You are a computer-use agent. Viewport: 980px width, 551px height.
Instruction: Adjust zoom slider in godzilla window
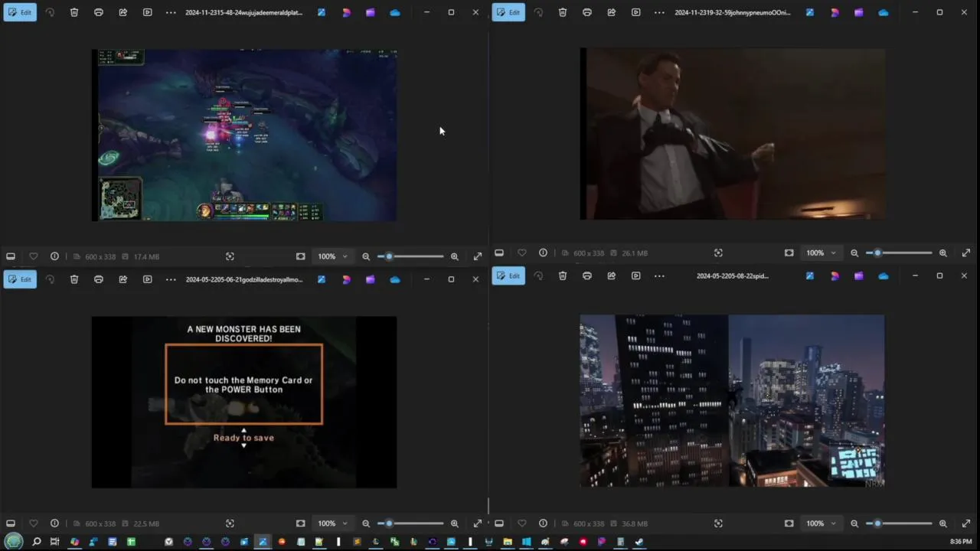(x=410, y=523)
